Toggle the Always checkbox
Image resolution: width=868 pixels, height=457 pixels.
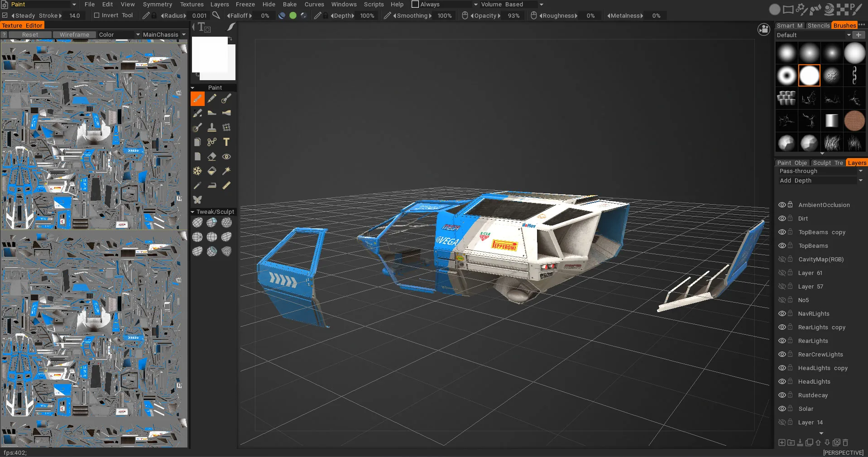click(415, 4)
